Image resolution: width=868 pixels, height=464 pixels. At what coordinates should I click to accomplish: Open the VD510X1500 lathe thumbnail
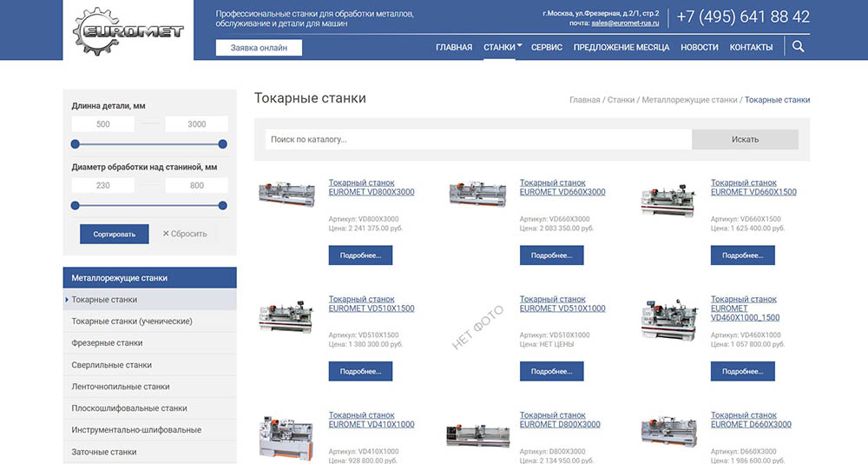point(286,316)
